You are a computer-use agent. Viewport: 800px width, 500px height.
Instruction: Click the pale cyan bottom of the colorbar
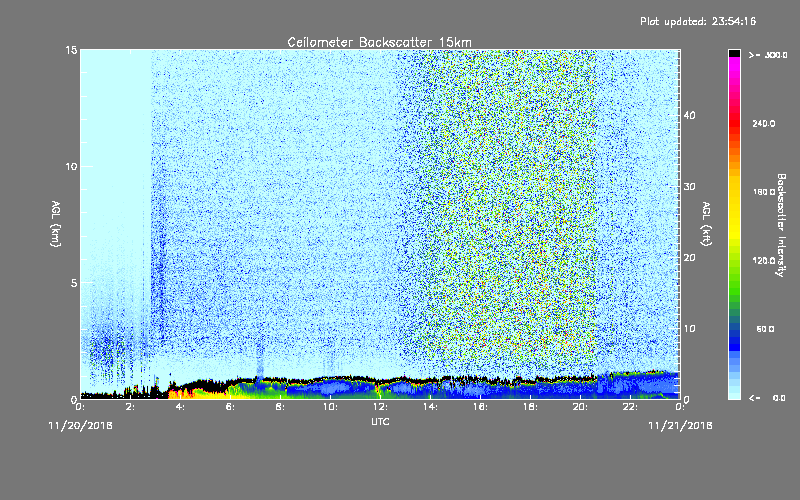(x=734, y=393)
